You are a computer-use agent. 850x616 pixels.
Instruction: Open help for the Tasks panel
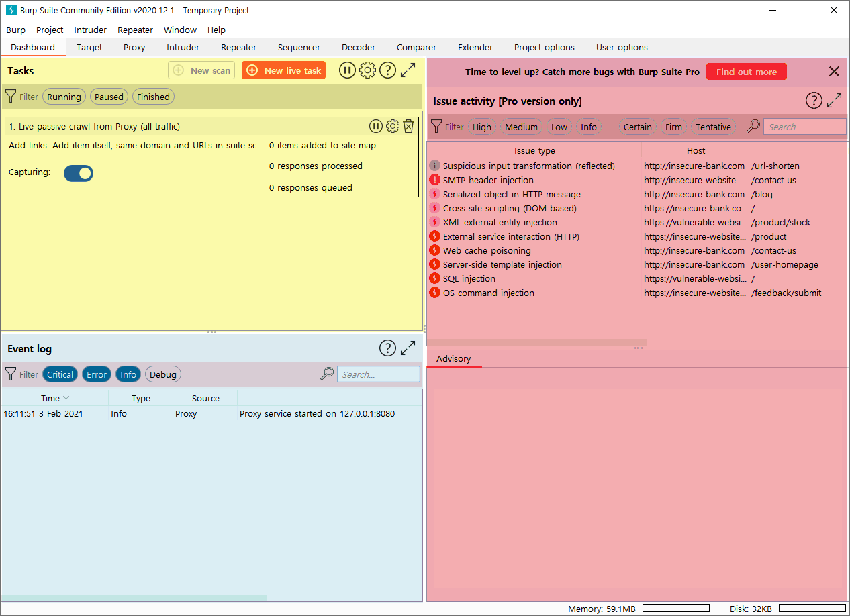coord(387,70)
